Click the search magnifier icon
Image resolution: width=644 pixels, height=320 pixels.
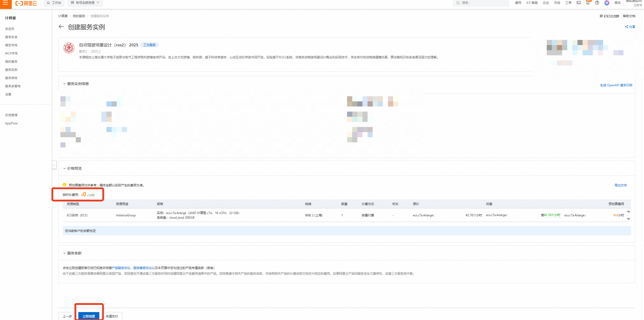[458, 3]
